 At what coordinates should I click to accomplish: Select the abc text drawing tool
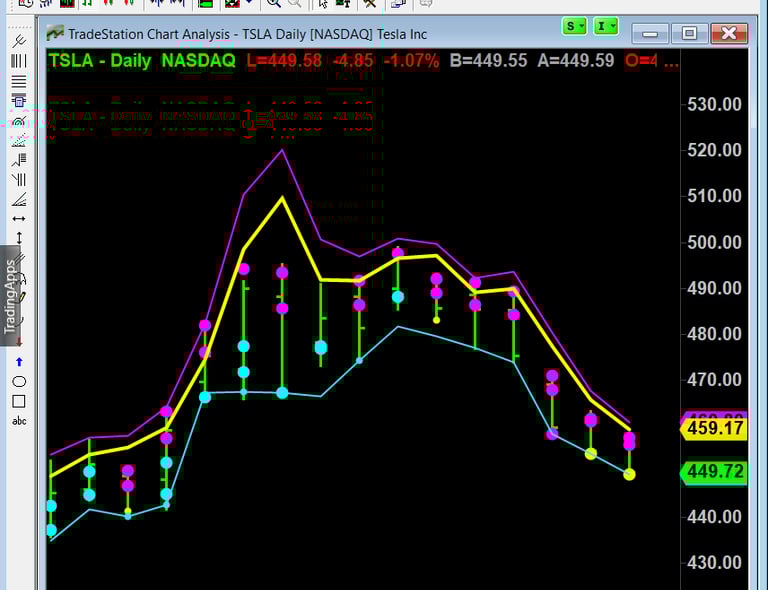[x=19, y=421]
